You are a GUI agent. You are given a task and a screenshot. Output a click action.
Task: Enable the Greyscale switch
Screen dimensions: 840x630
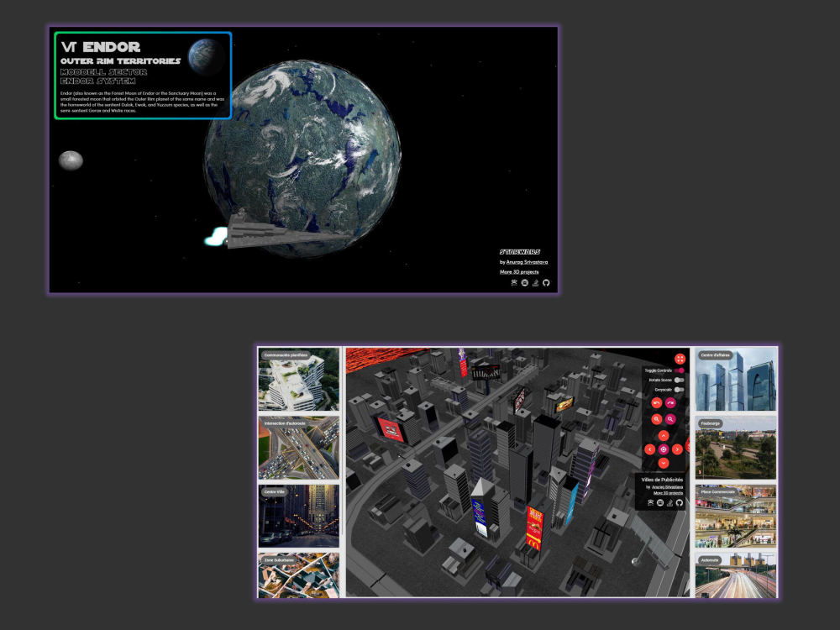(x=680, y=390)
